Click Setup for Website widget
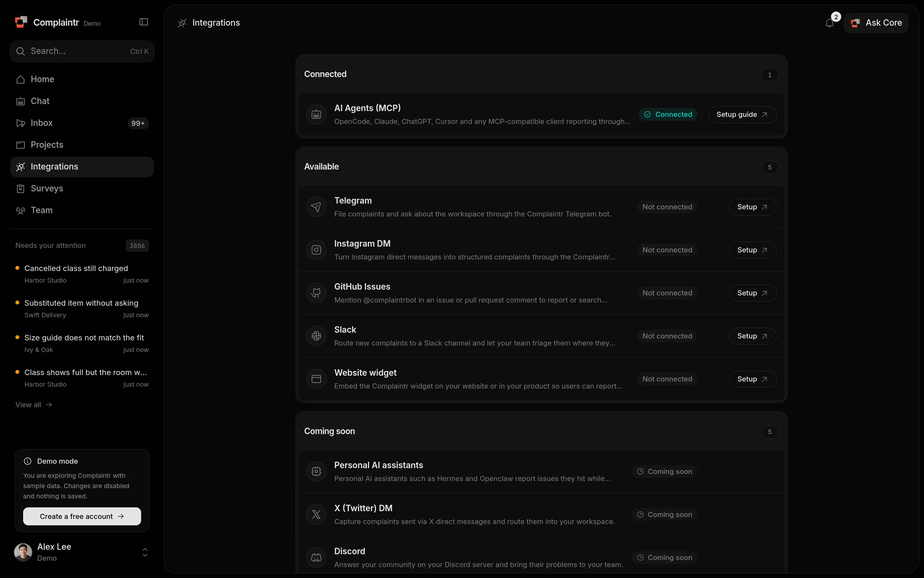 (753, 379)
